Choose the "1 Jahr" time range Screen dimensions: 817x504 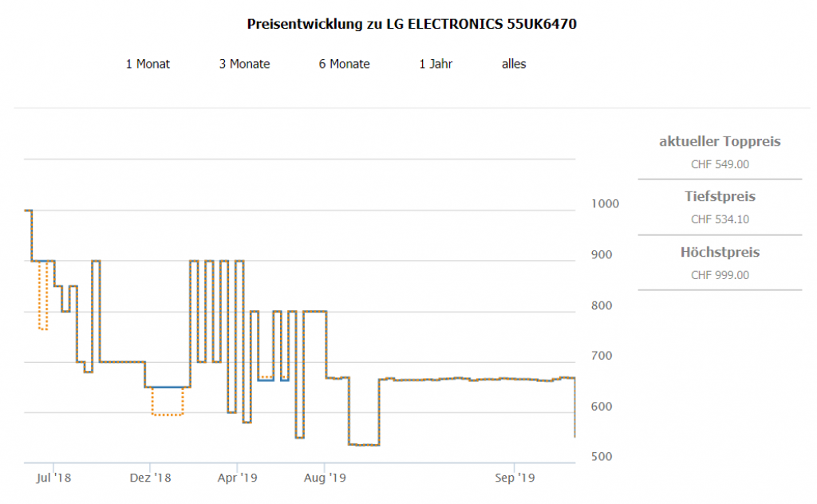(436, 64)
